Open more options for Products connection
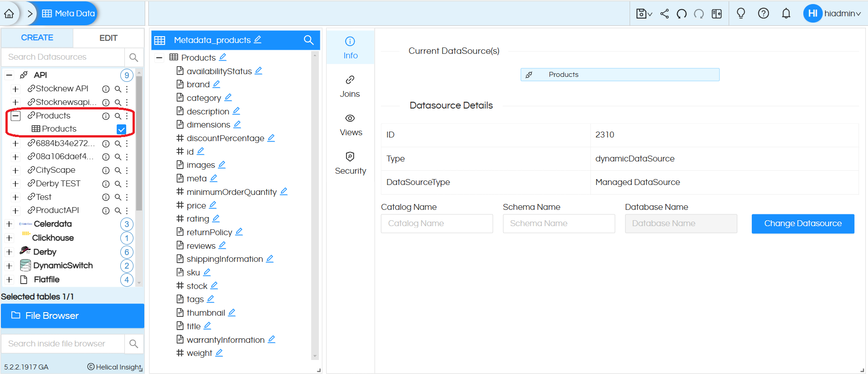868x374 pixels. [x=127, y=116]
